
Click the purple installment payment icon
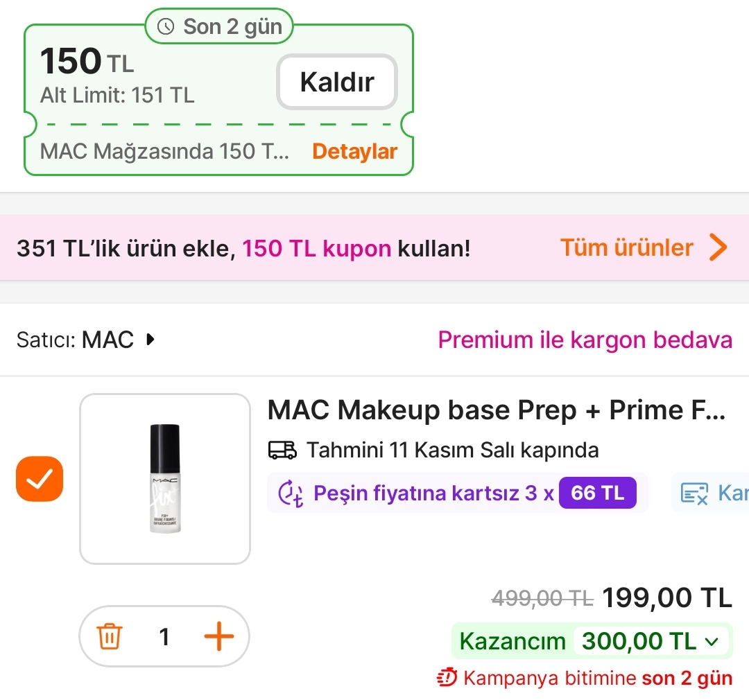[x=293, y=492]
